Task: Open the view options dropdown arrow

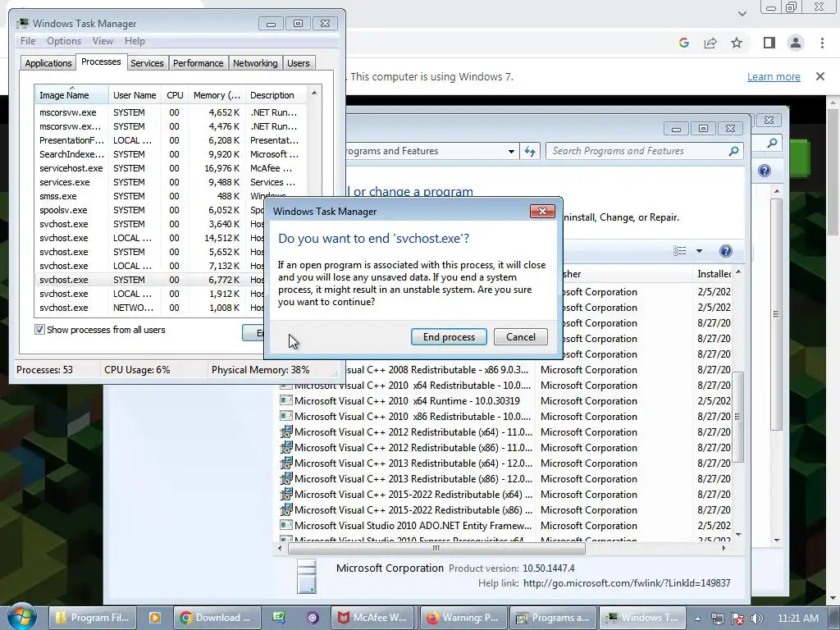Action: point(699,251)
